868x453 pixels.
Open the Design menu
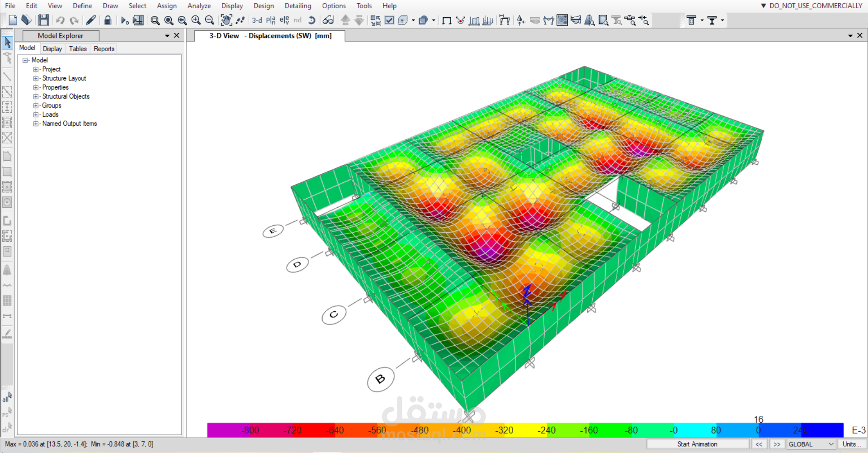[264, 6]
